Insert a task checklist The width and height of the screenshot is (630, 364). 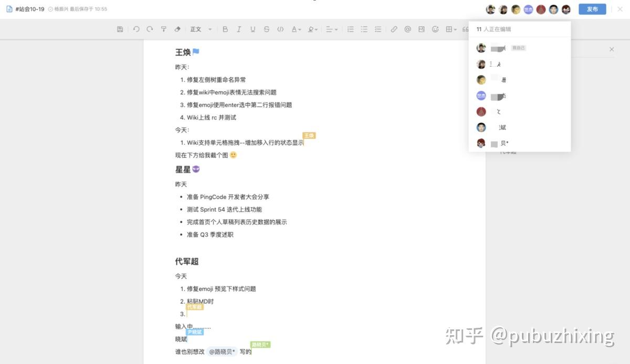click(x=377, y=29)
